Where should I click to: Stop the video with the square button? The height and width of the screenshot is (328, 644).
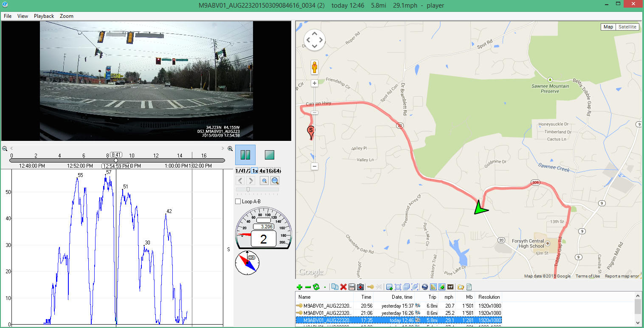(x=269, y=155)
